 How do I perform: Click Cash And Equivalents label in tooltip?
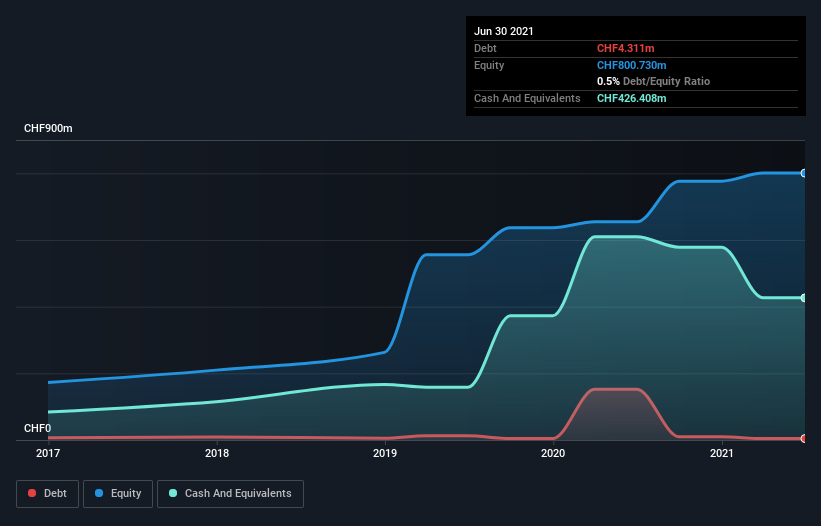[527, 98]
